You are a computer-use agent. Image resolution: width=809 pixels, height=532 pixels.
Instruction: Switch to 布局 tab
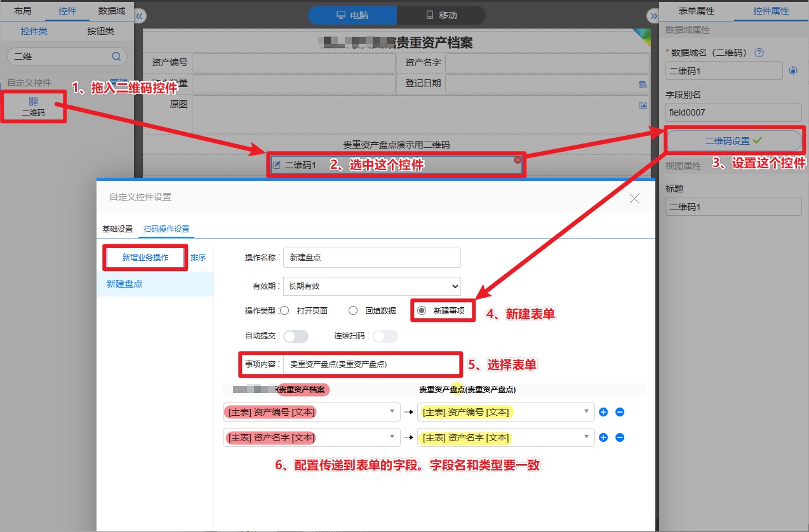[22, 11]
